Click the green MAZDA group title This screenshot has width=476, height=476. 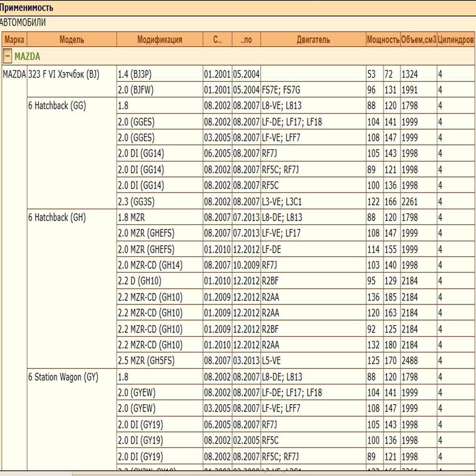27,57
